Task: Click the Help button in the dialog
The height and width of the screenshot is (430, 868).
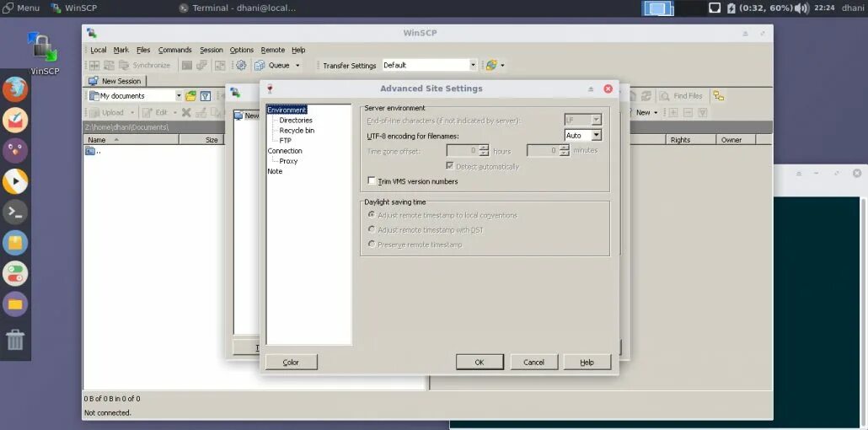Action: [x=587, y=363]
